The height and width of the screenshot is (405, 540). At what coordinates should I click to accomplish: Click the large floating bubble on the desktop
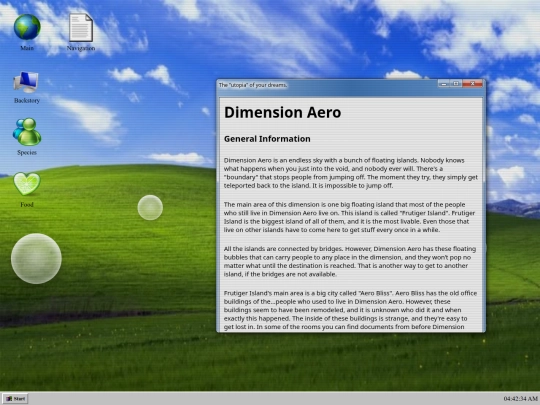point(36,259)
